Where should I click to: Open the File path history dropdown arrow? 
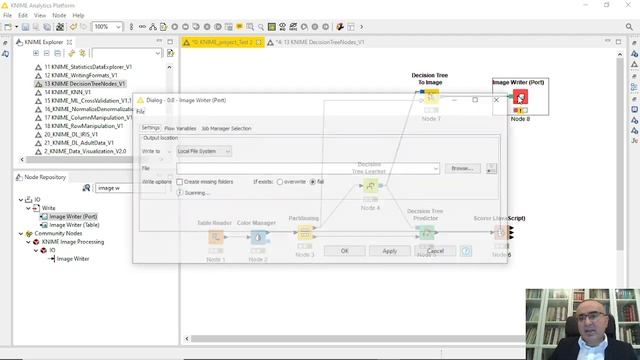436,169
